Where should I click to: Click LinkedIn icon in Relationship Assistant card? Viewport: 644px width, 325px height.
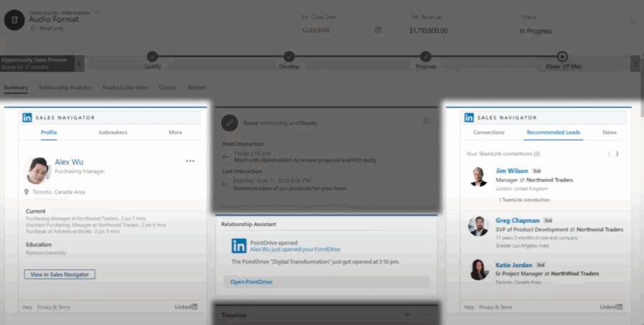tap(239, 246)
